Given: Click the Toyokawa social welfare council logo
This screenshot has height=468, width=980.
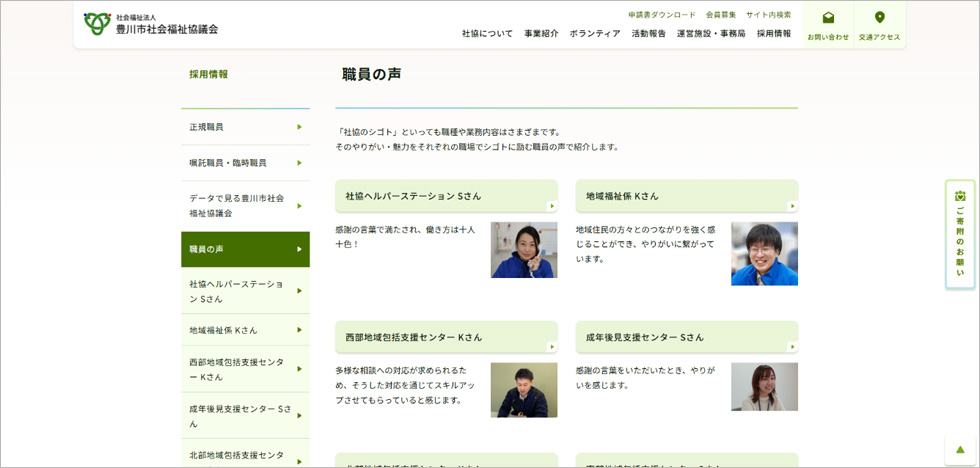Looking at the screenshot, I should [151, 24].
